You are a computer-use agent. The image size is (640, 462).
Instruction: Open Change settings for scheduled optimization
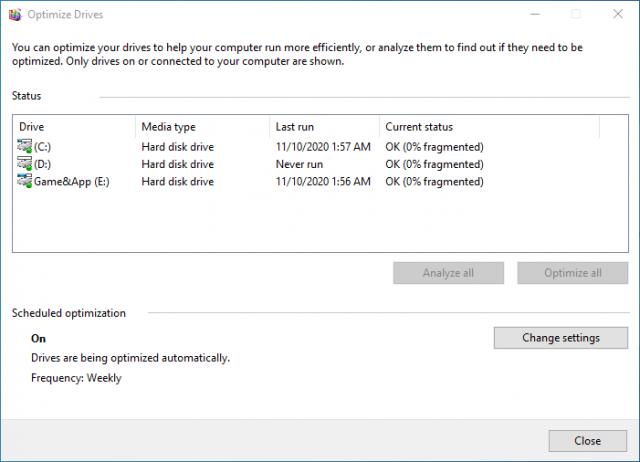(560, 338)
